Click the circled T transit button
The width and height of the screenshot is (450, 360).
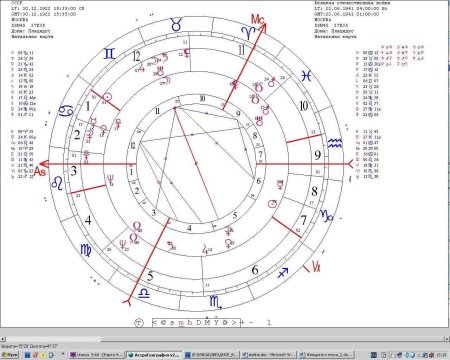[139, 323]
